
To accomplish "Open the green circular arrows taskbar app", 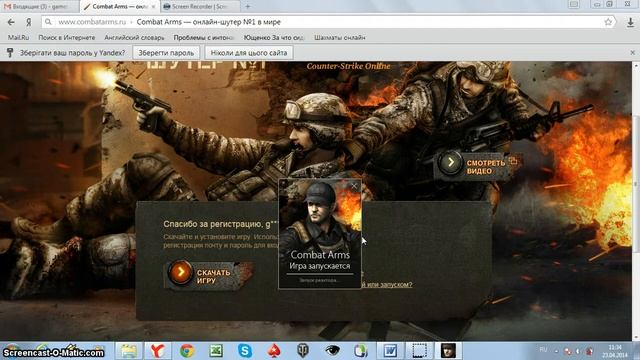I will (x=361, y=351).
